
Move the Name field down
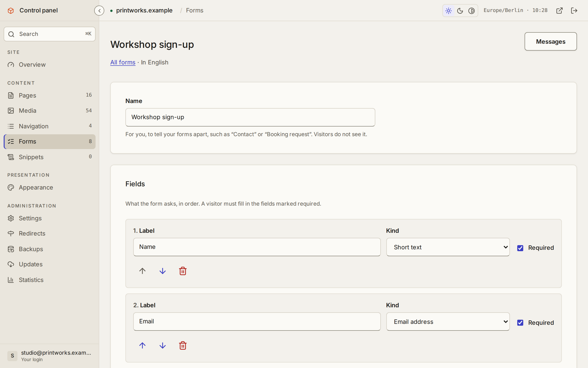162,271
